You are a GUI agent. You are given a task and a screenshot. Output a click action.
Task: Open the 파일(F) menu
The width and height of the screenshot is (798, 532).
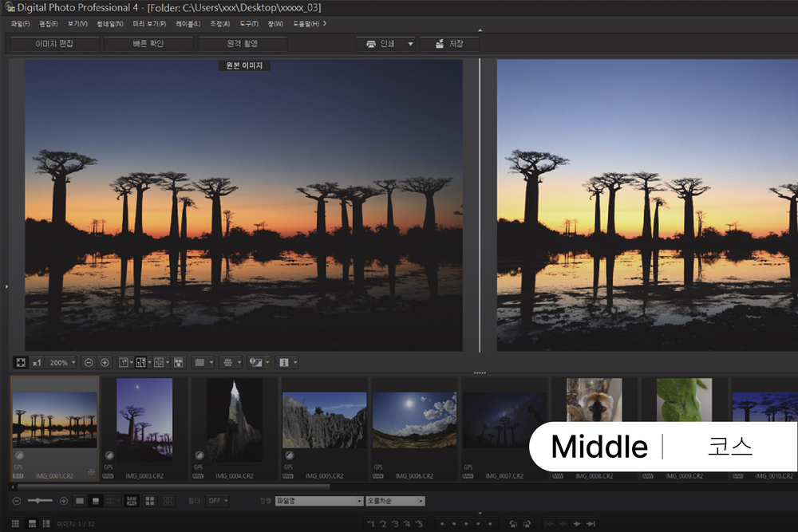21,24
